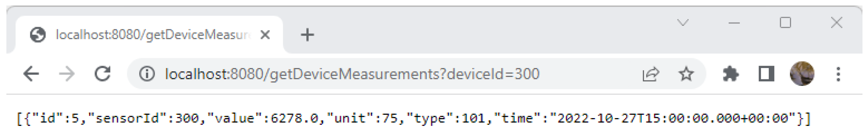Toggle the browser side panel
This screenshot has height=136, width=868.
point(766,74)
